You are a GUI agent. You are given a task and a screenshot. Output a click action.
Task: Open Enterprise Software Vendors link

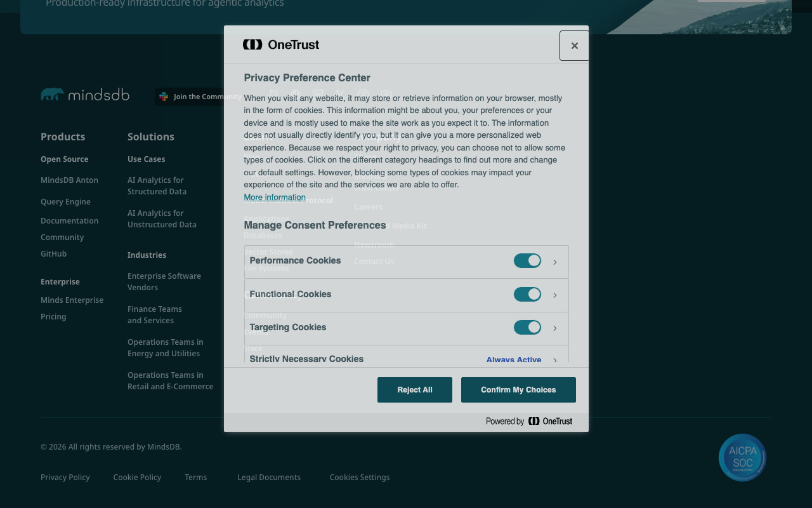click(x=164, y=282)
